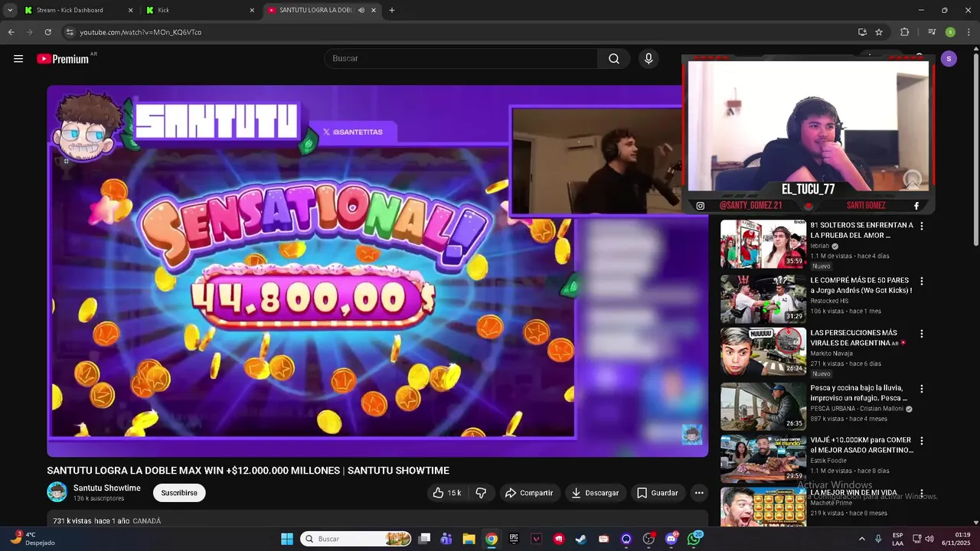
Task: Click the search magnifier button
Action: [614, 59]
